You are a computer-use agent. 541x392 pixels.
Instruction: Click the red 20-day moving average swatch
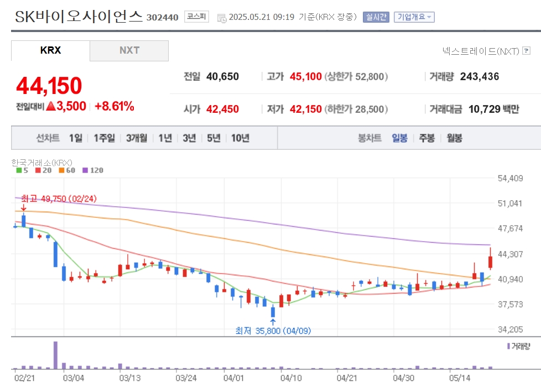38,170
